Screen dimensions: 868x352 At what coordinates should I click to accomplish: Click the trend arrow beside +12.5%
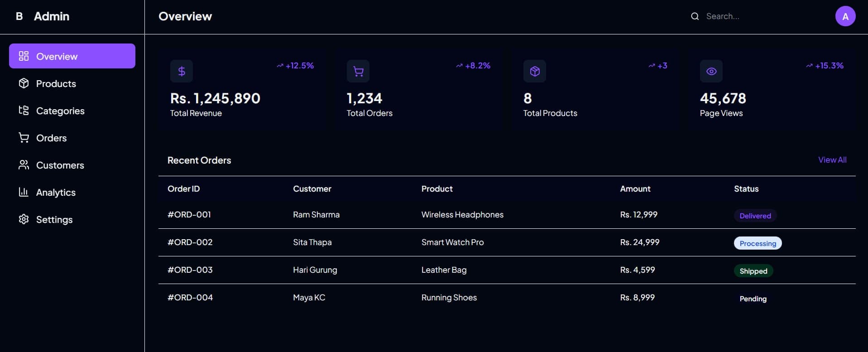(280, 66)
